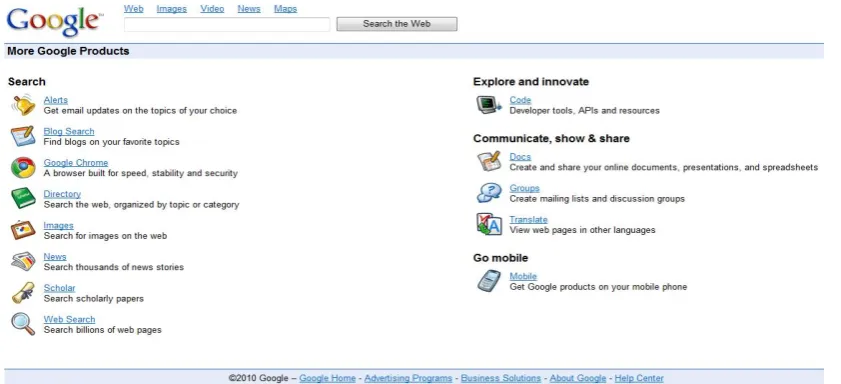Open About Google footer link

(x=578, y=378)
